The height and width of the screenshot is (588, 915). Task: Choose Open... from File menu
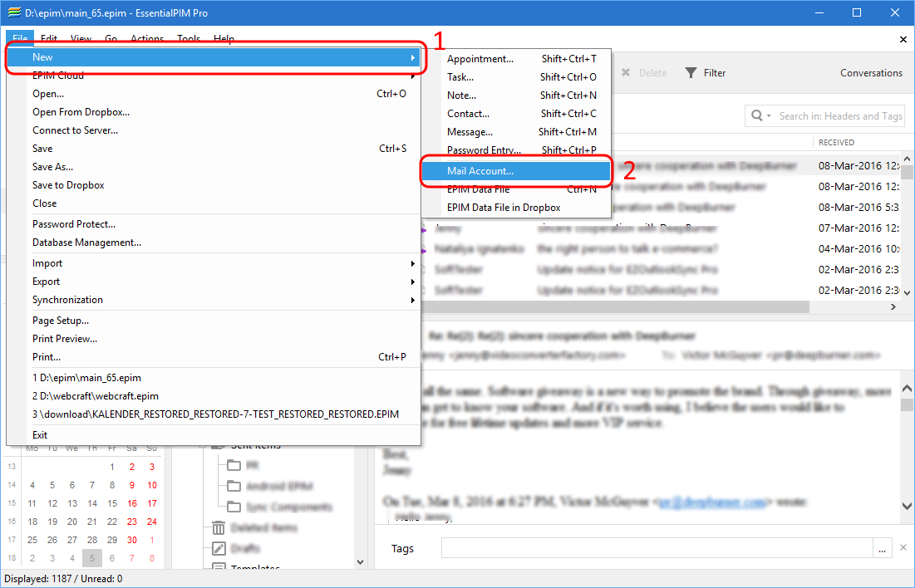pyautogui.click(x=214, y=94)
